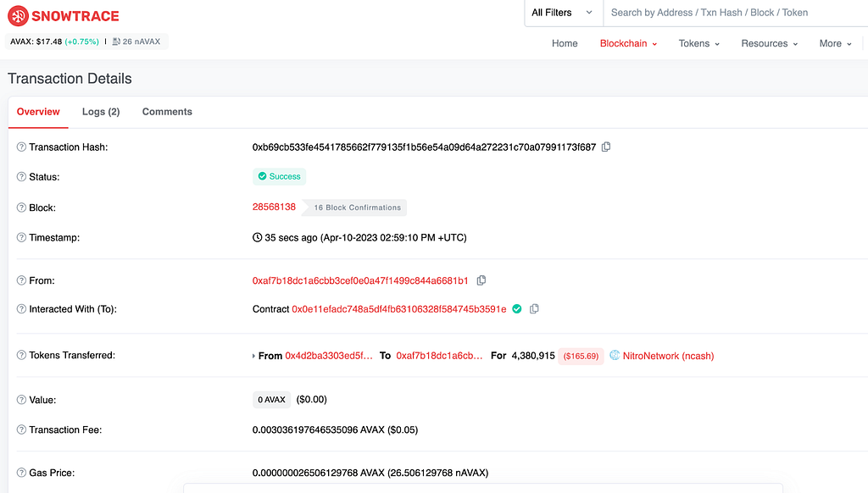Open NitroNetwork (ncash) token page
This screenshot has height=493, width=868.
pyautogui.click(x=668, y=356)
